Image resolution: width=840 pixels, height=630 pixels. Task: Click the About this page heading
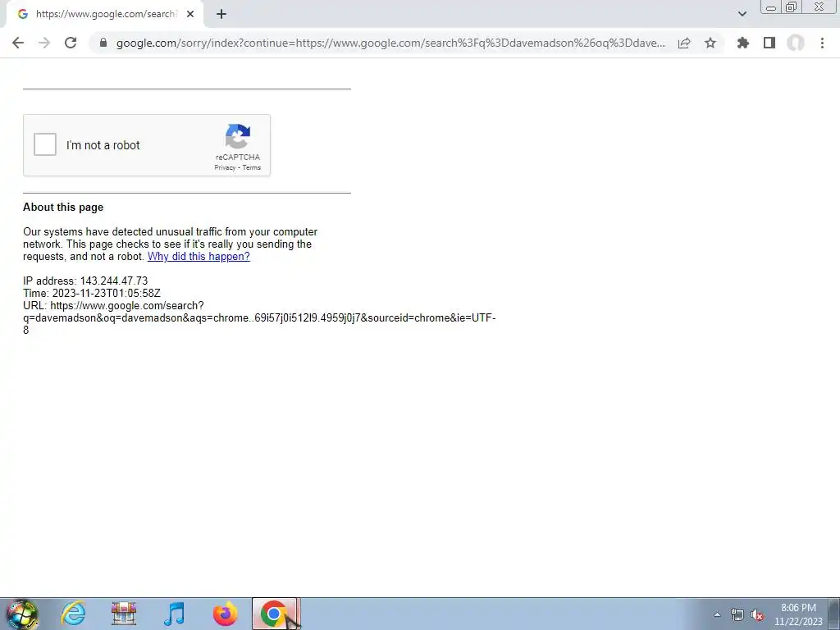point(63,208)
